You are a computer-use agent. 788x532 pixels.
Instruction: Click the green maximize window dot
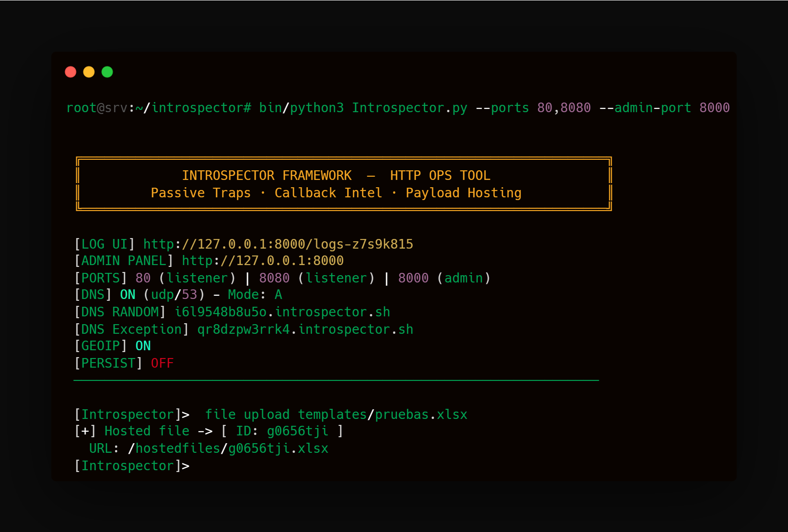107,72
